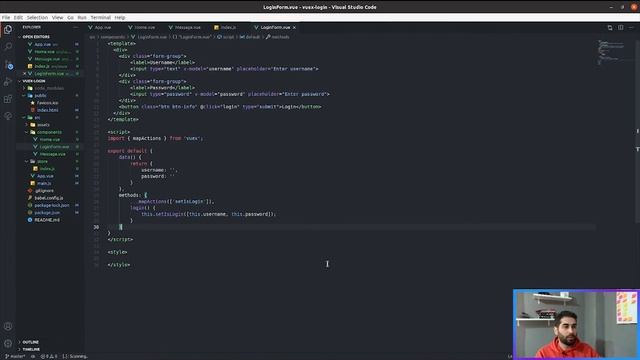640x360 pixels.
Task: Open package.json in the file tree
Action: click(47, 213)
